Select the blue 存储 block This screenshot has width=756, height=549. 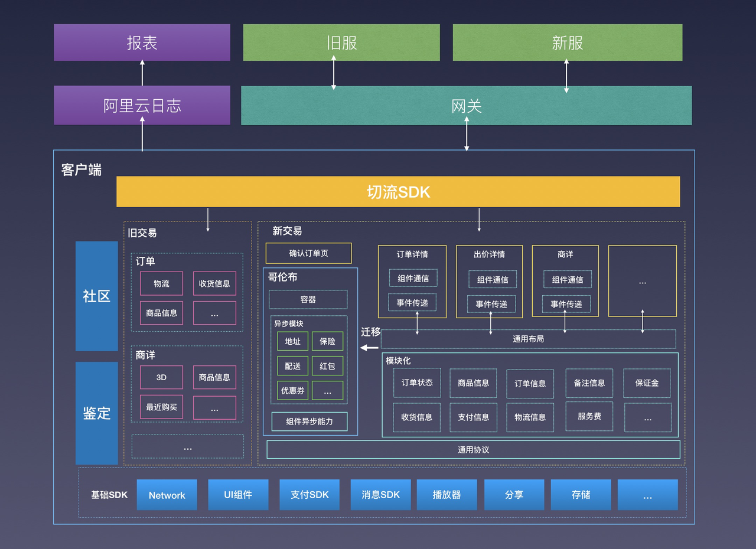click(581, 495)
